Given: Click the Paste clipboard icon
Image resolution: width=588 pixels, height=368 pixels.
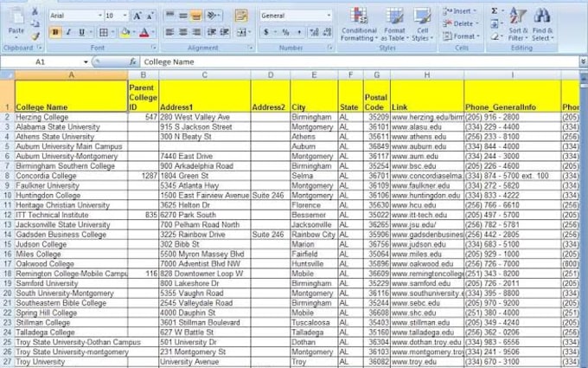Looking at the screenshot, I should [x=16, y=17].
